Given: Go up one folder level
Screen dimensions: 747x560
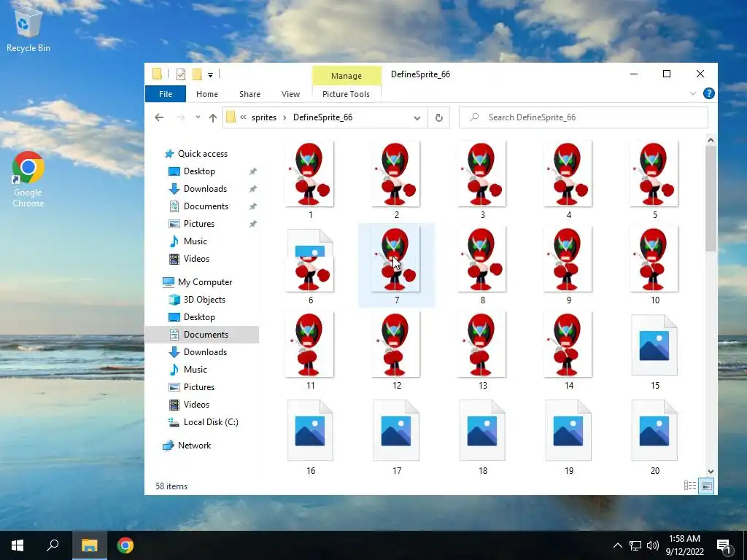Looking at the screenshot, I should 212,117.
